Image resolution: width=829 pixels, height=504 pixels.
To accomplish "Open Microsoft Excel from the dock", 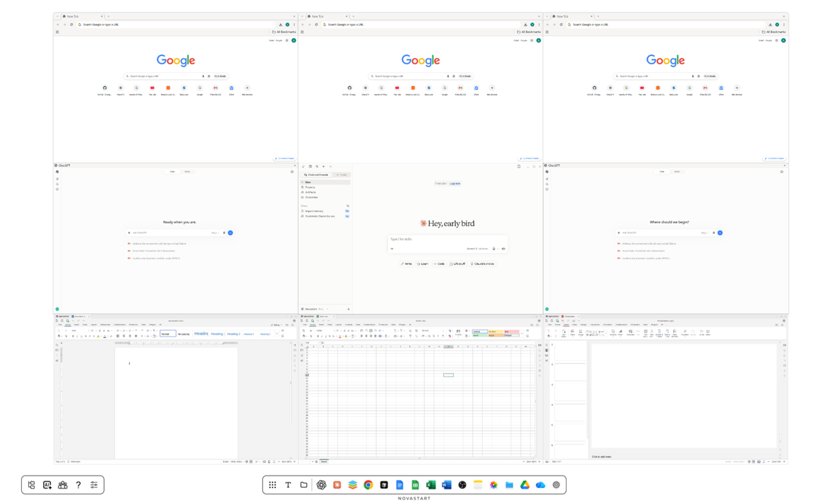I will [431, 485].
